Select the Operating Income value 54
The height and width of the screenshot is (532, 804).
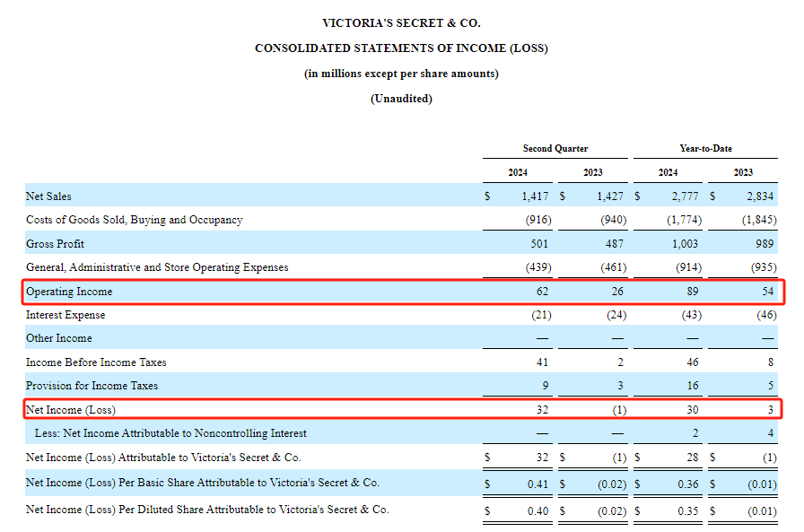pos(767,292)
